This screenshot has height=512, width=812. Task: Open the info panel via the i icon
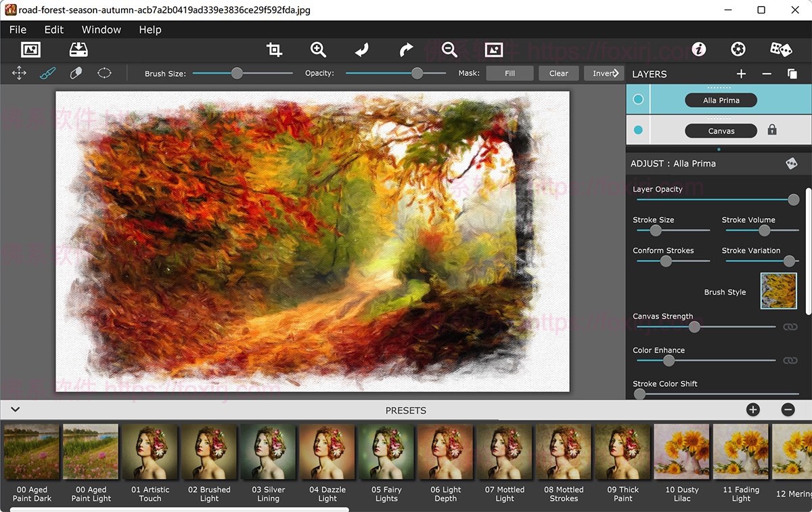[x=698, y=49]
